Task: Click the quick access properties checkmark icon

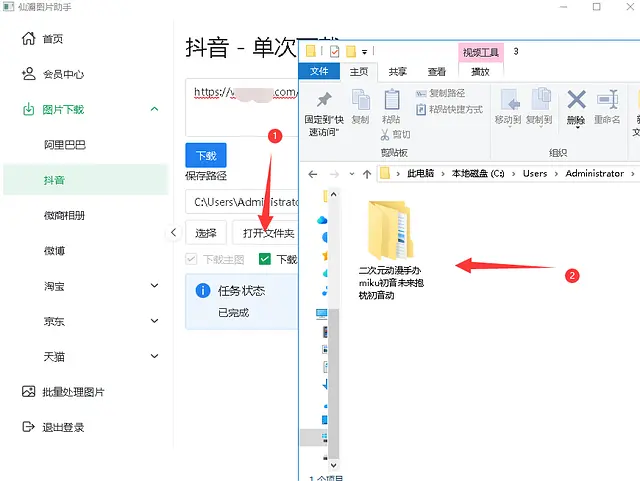Action: (x=334, y=51)
